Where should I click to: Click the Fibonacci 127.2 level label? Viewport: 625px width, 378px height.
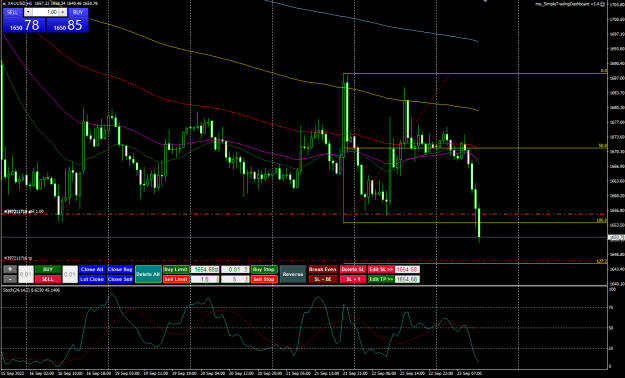point(602,261)
